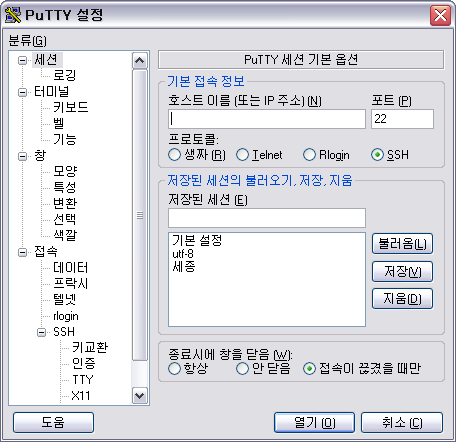This screenshot has width=456, height=442.
Task: Click the 취소 (C) cancel button
Action: (x=402, y=423)
